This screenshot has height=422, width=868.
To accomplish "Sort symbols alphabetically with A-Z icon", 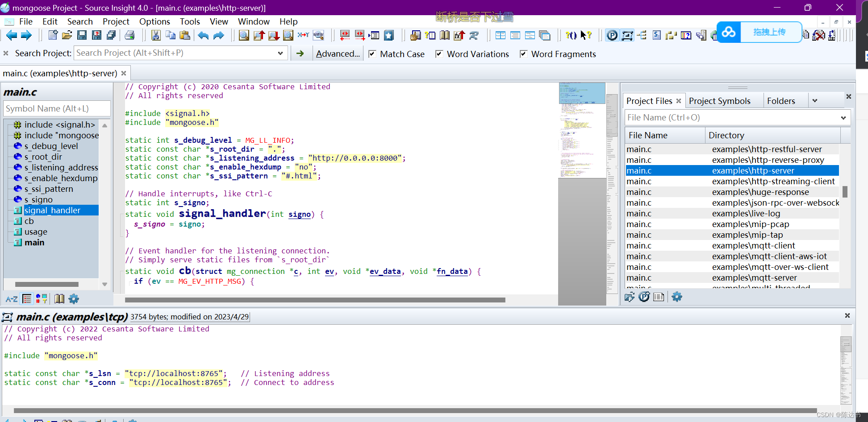I will pos(12,299).
